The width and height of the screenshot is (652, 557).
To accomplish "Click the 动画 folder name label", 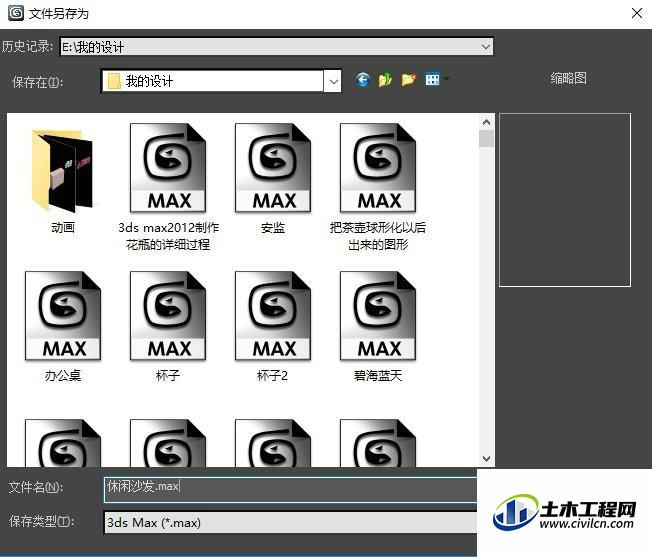I will pyautogui.click(x=63, y=228).
